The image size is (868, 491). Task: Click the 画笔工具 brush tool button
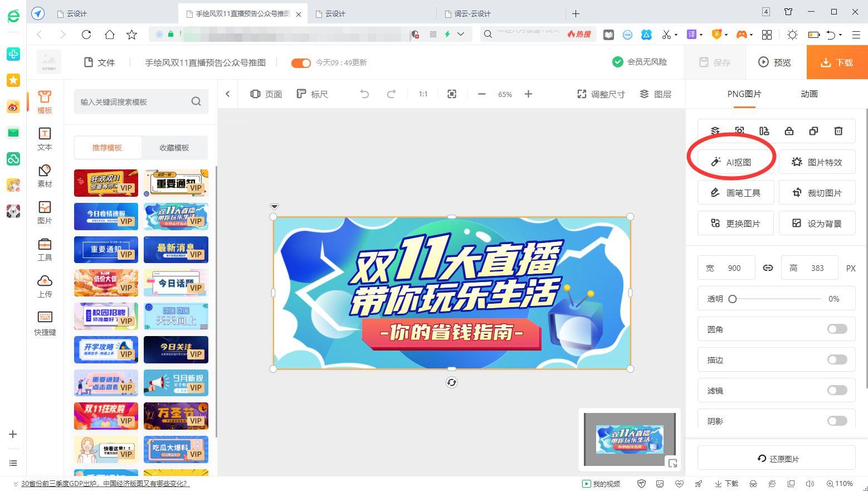pyautogui.click(x=735, y=192)
